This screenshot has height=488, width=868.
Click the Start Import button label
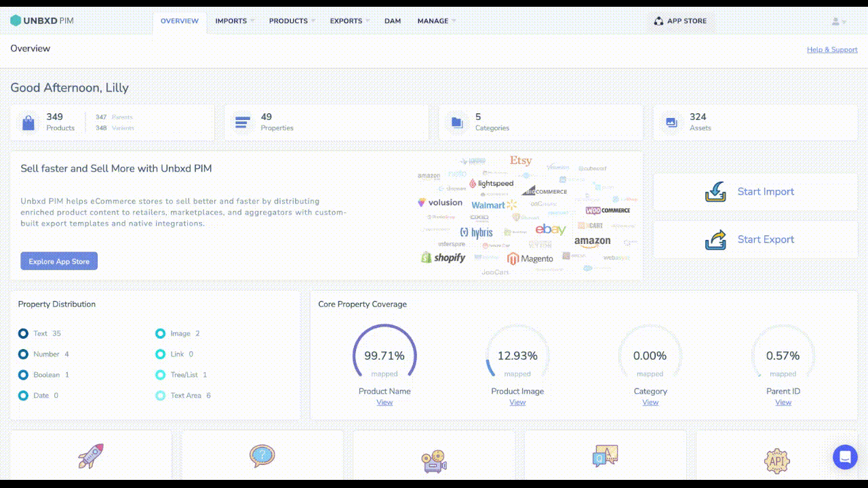tap(766, 192)
